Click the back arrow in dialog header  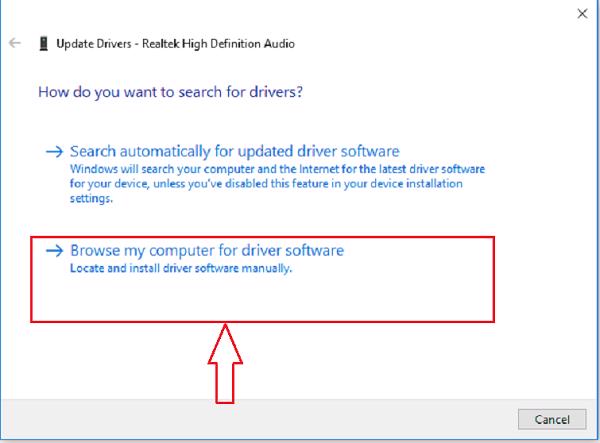click(15, 43)
